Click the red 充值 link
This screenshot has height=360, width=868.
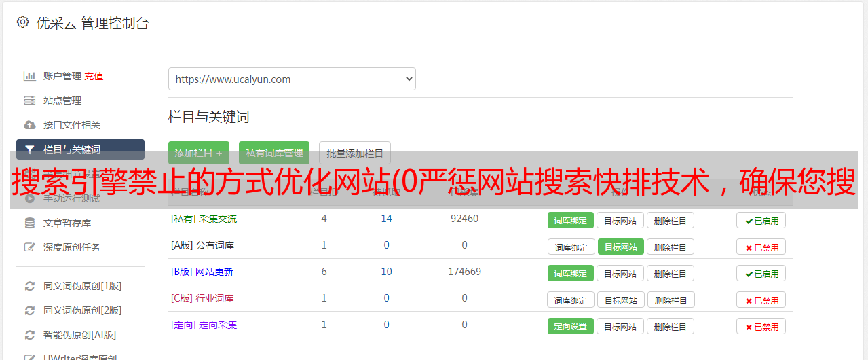coord(94,76)
